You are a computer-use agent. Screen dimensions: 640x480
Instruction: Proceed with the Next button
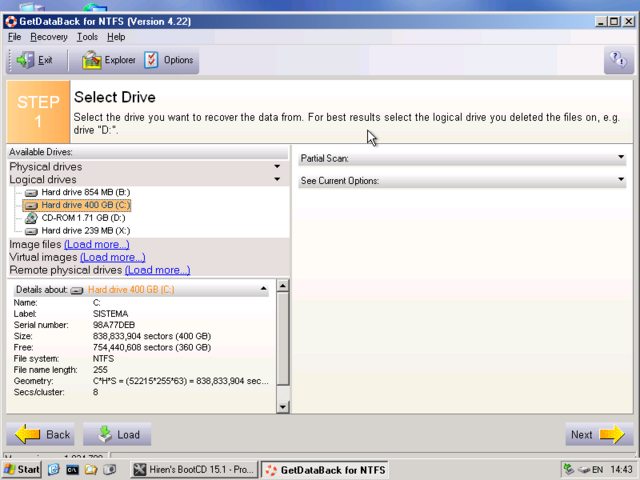(599, 434)
